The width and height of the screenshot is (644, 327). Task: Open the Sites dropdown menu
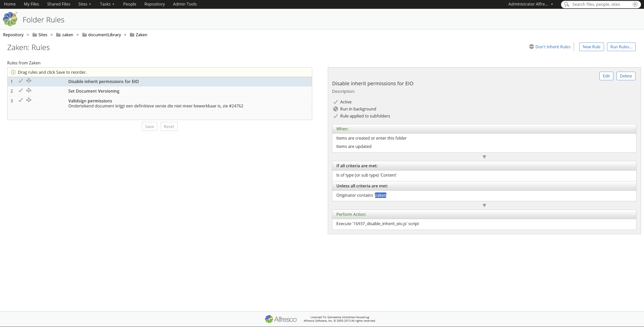click(85, 4)
